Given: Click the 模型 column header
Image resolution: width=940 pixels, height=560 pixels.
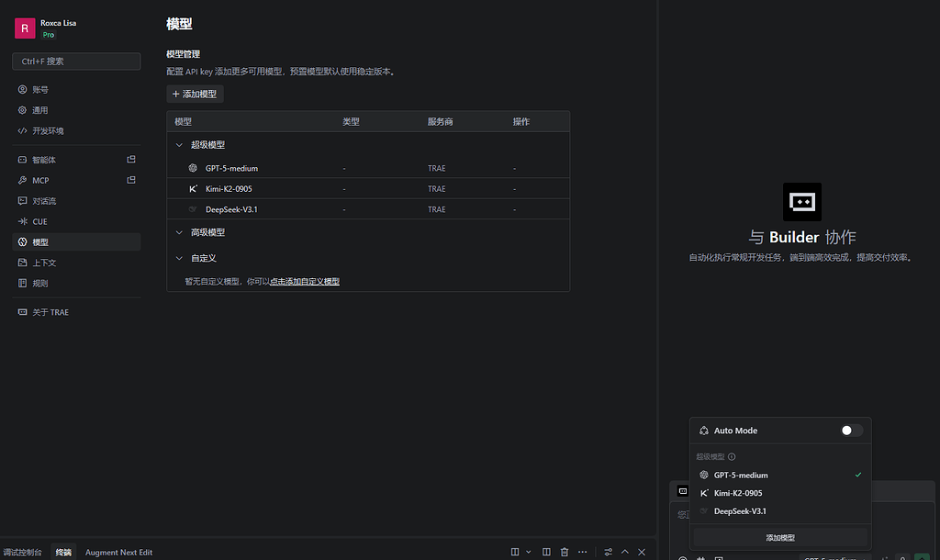Looking at the screenshot, I should point(183,122).
